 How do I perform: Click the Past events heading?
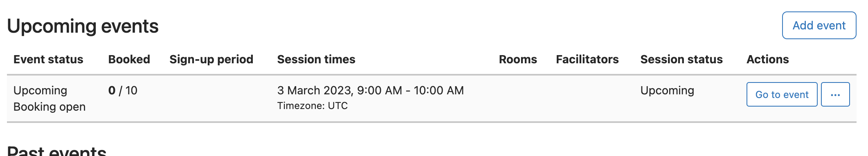click(57, 150)
